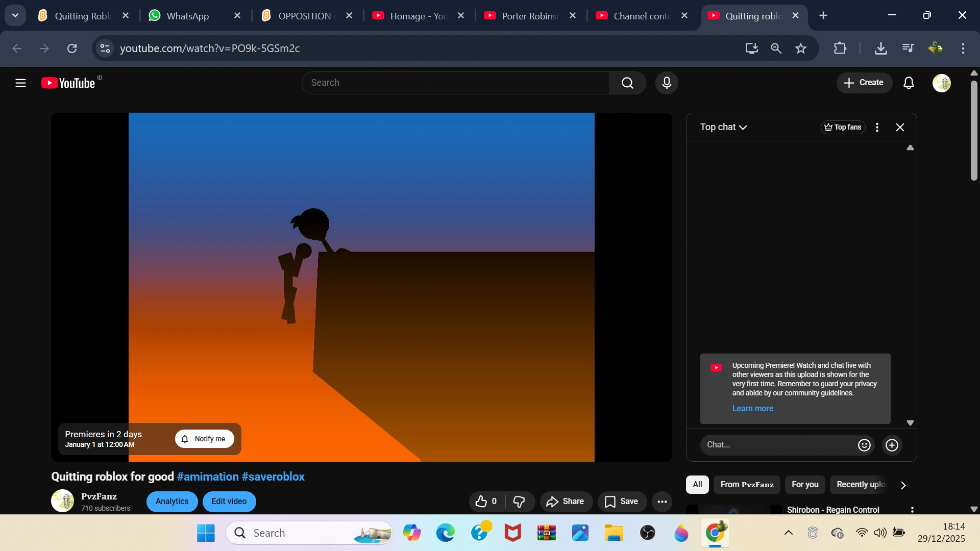Open Analytics for this video
The image size is (980, 551).
[x=171, y=502]
